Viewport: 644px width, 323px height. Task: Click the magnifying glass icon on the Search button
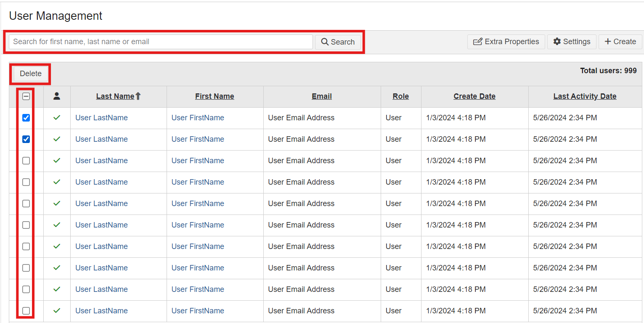pyautogui.click(x=324, y=42)
